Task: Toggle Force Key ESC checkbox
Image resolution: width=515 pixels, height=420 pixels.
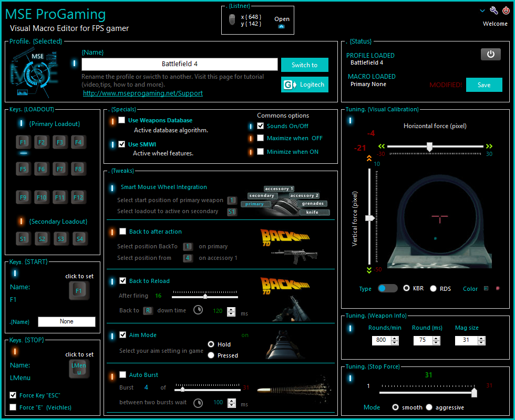Action: click(13, 395)
